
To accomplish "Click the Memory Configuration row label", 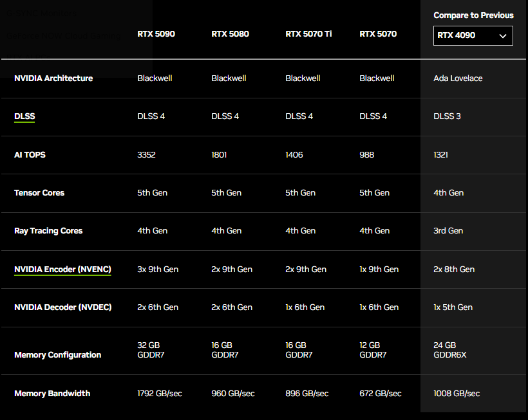I will point(57,355).
